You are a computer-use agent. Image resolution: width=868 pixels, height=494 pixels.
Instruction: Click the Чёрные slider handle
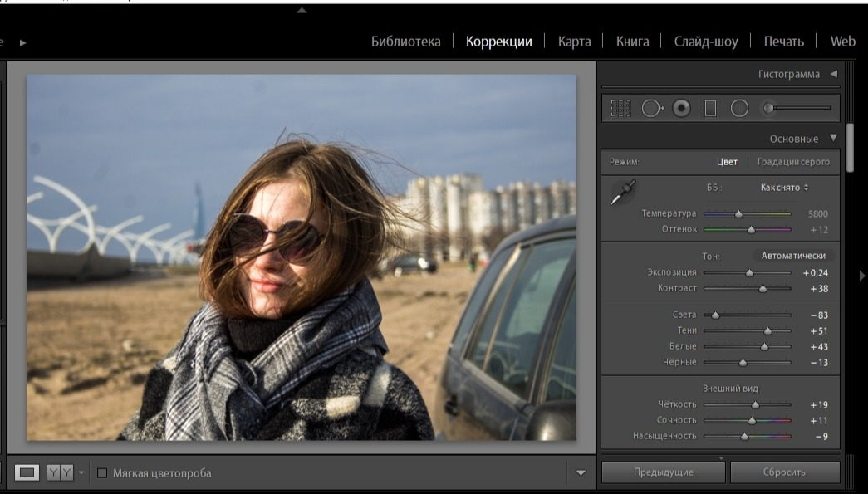743,363
